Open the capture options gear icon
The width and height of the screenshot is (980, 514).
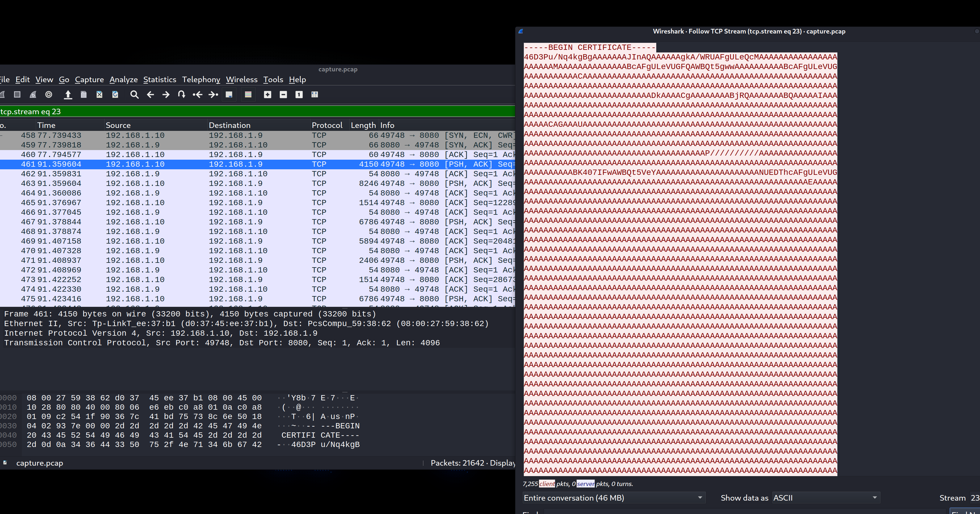[x=49, y=95]
